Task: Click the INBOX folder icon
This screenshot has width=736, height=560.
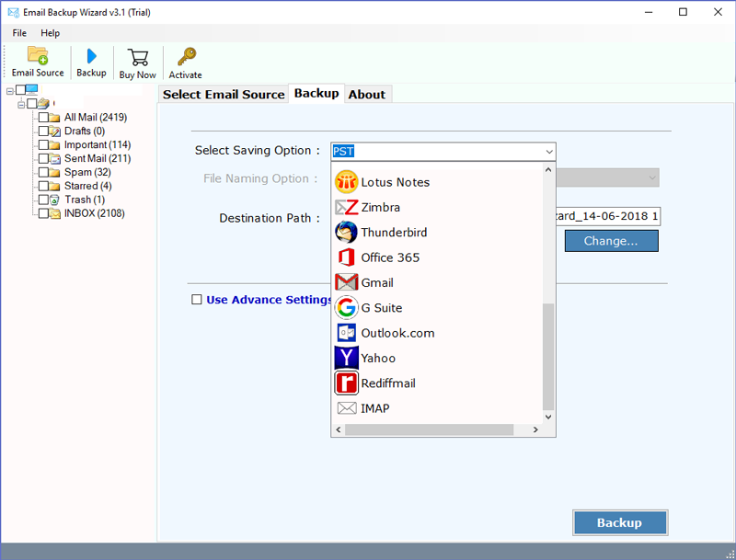Action: (x=55, y=213)
